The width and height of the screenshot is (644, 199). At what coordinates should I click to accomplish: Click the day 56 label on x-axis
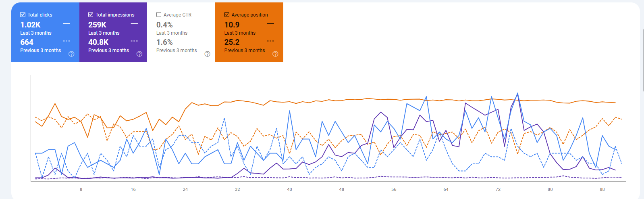394,189
